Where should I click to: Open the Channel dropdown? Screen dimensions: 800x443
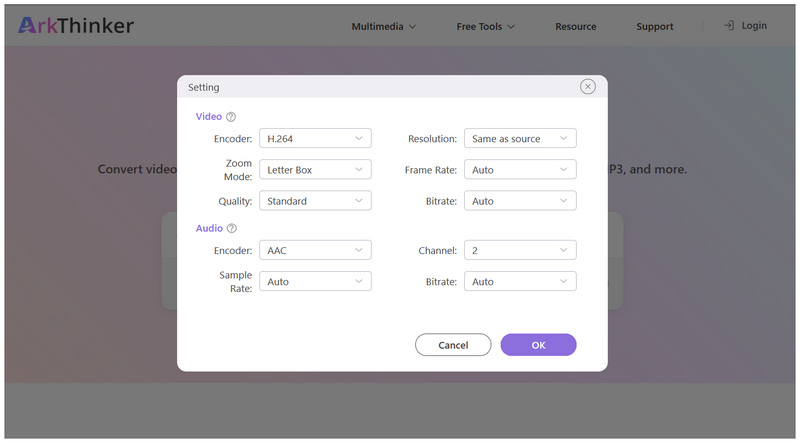[x=520, y=250]
